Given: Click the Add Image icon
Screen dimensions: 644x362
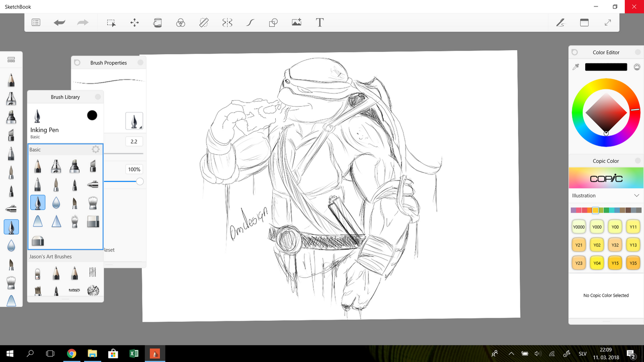Looking at the screenshot, I should click(x=296, y=23).
